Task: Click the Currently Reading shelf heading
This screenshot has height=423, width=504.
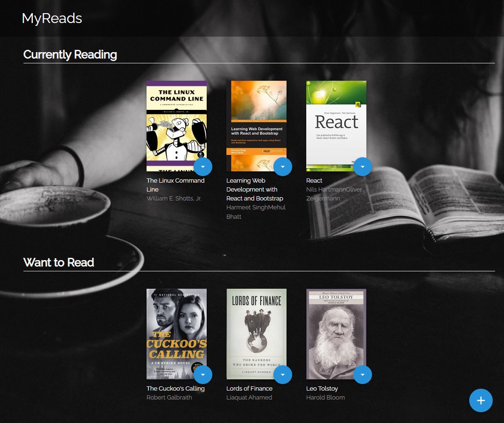Action: click(x=70, y=54)
